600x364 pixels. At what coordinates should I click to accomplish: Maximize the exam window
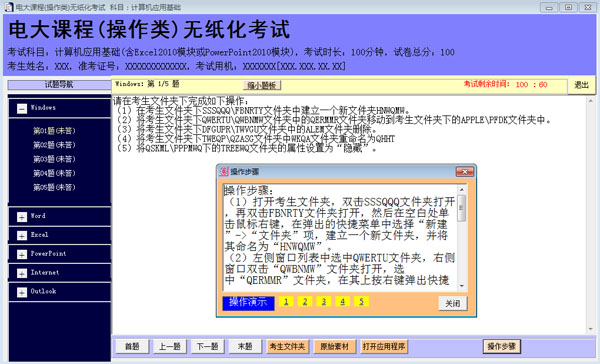pos(569,7)
